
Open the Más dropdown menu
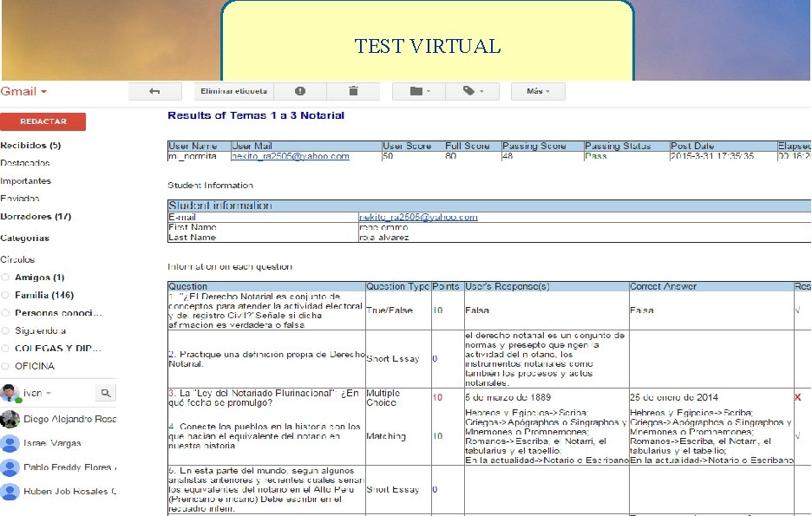[x=538, y=91]
